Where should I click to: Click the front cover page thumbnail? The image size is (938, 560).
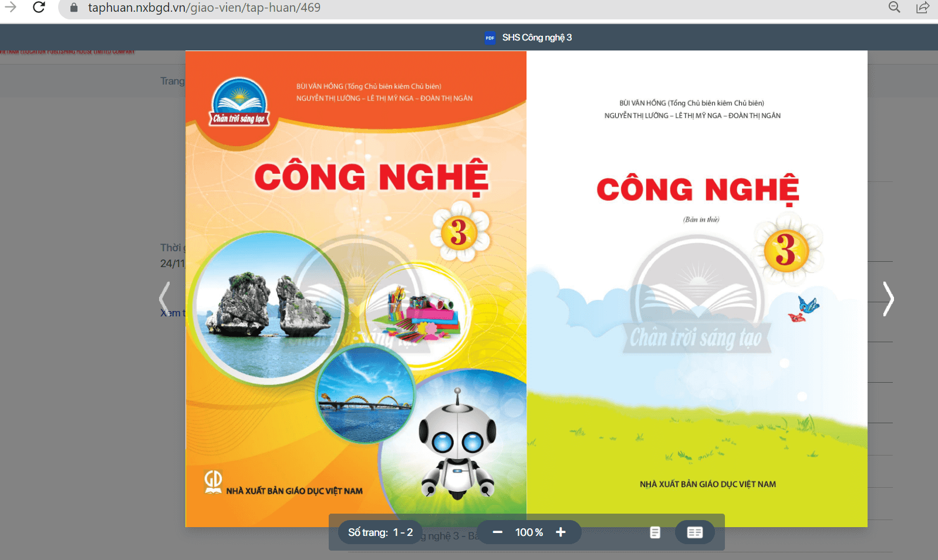pos(356,289)
